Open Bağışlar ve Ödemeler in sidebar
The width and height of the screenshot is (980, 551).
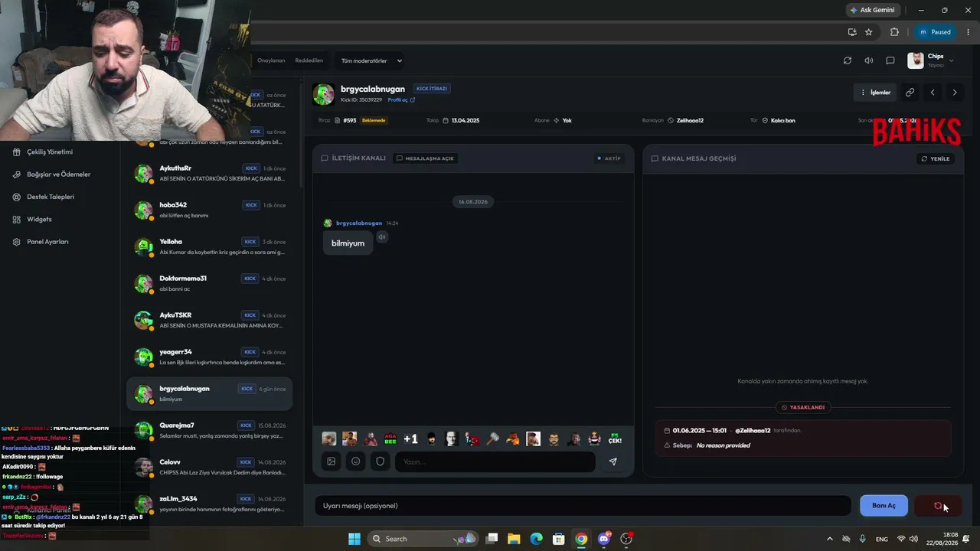tap(59, 174)
